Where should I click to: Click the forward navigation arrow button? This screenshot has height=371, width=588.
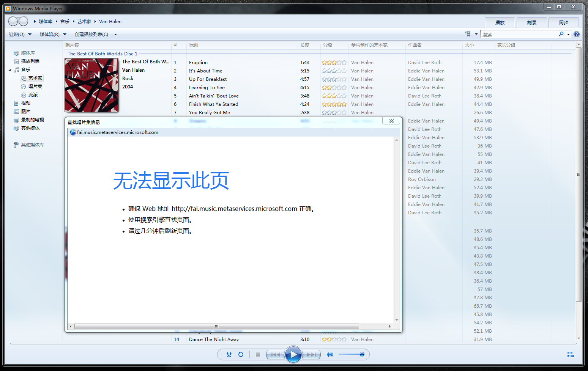pos(24,21)
